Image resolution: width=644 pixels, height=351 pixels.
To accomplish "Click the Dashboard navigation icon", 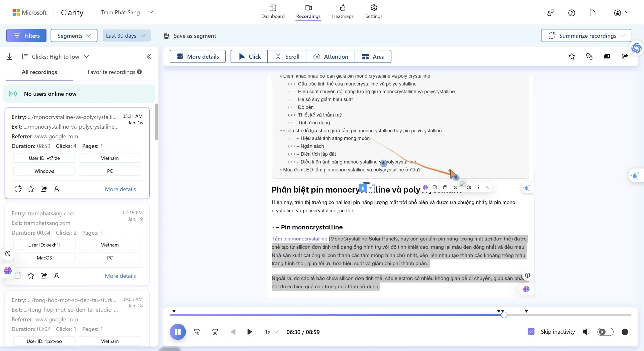I will point(273,7).
